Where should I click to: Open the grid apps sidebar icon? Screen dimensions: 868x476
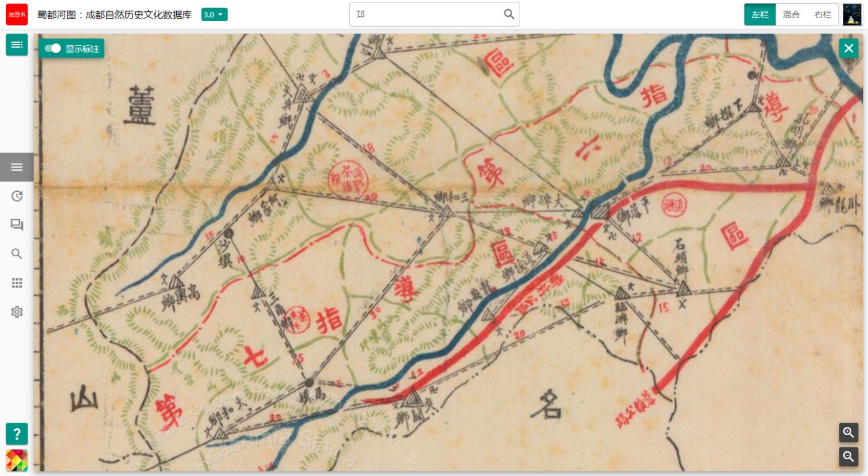17,283
